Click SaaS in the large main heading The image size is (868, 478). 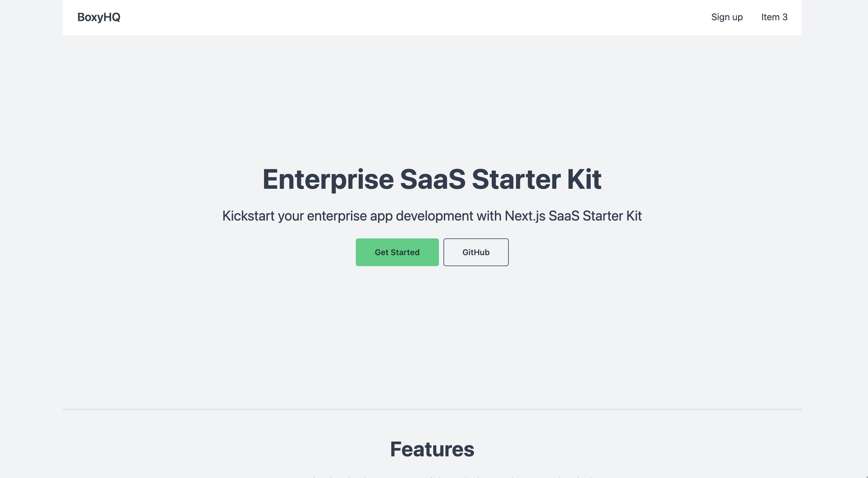pyautogui.click(x=432, y=179)
